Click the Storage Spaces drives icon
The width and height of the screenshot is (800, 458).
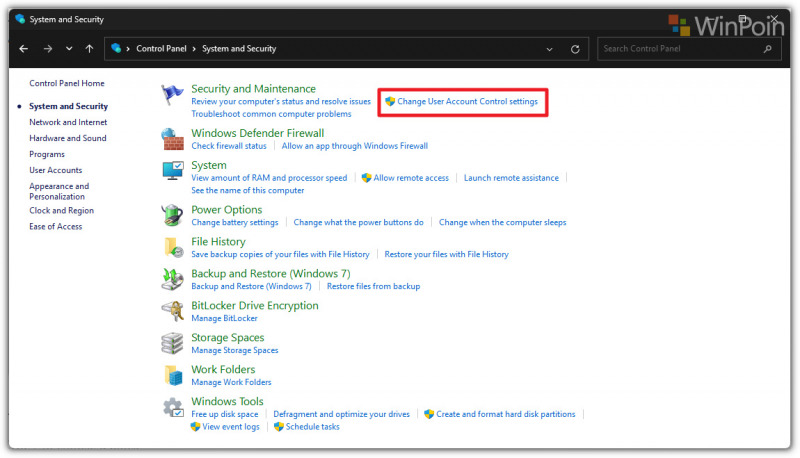(172, 343)
